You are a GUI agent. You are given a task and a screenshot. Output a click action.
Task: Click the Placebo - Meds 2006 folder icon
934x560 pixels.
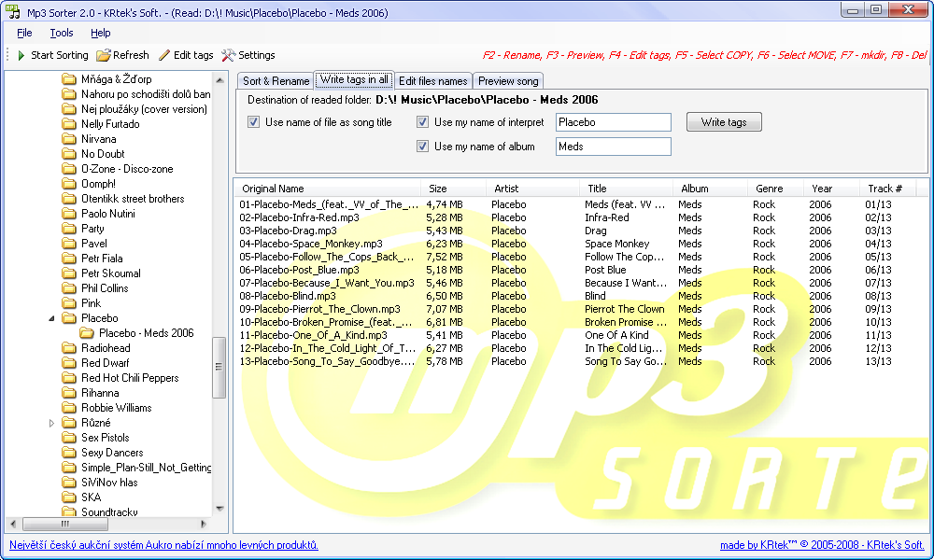(x=87, y=332)
